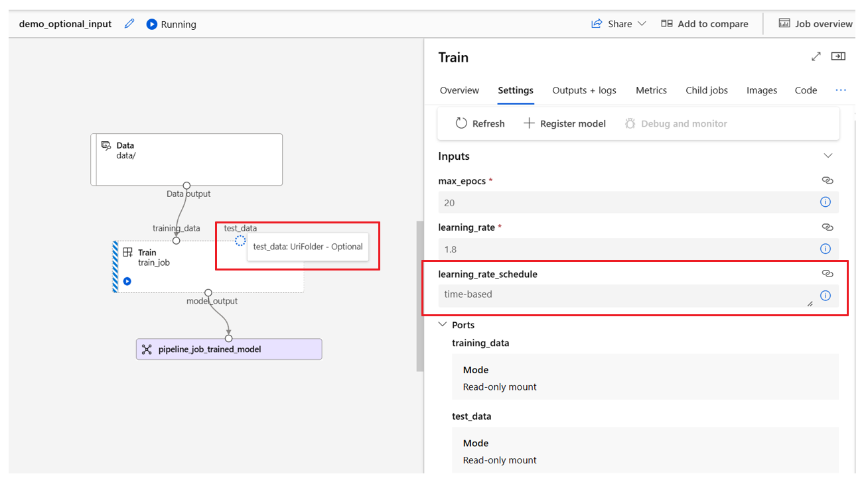Click the info icon for max_epocs value
Screen dimensions: 868x482
(x=826, y=202)
